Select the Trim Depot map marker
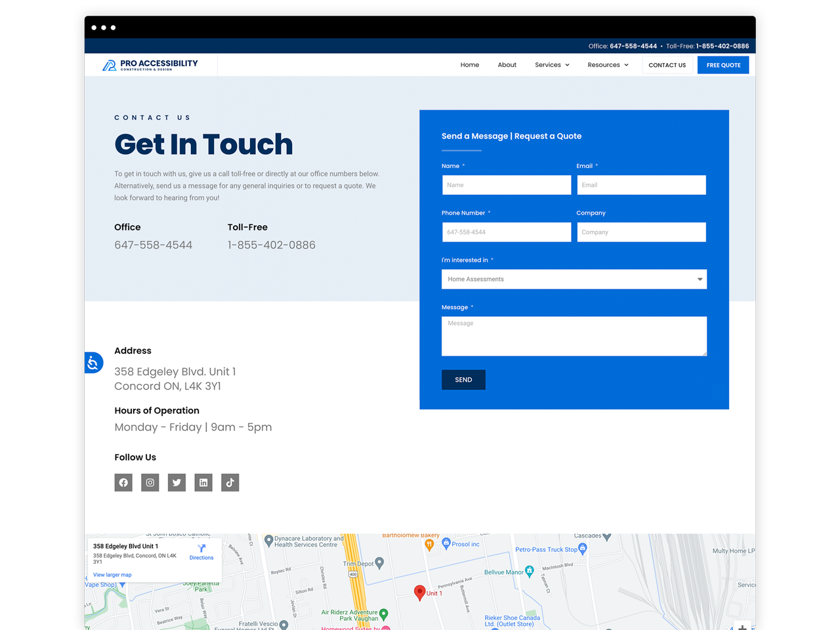 pos(379,564)
